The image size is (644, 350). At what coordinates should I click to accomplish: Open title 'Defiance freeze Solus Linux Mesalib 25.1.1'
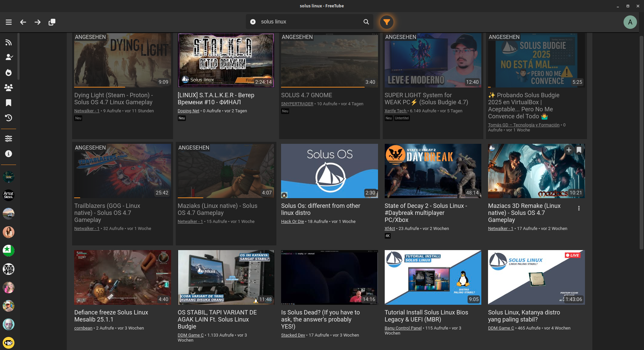click(x=111, y=316)
